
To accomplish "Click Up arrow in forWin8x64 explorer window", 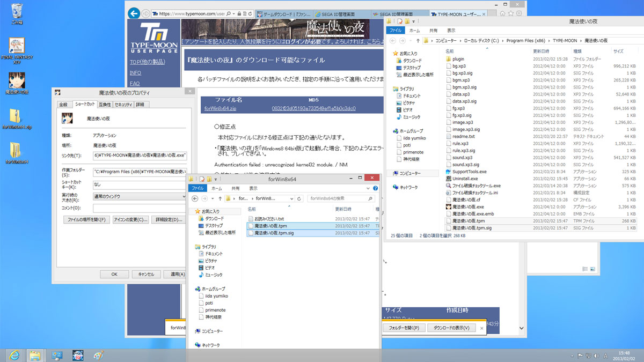I will point(220,198).
